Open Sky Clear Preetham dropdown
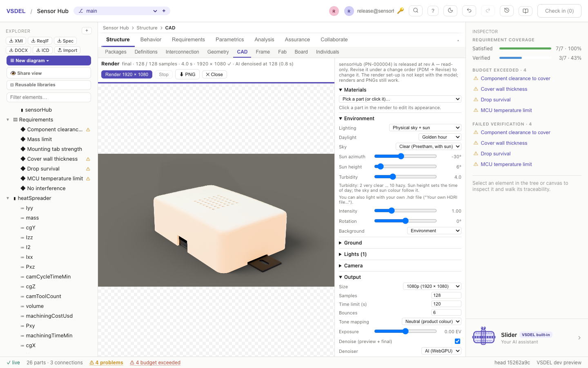The height and width of the screenshot is (368, 588). 428,146
